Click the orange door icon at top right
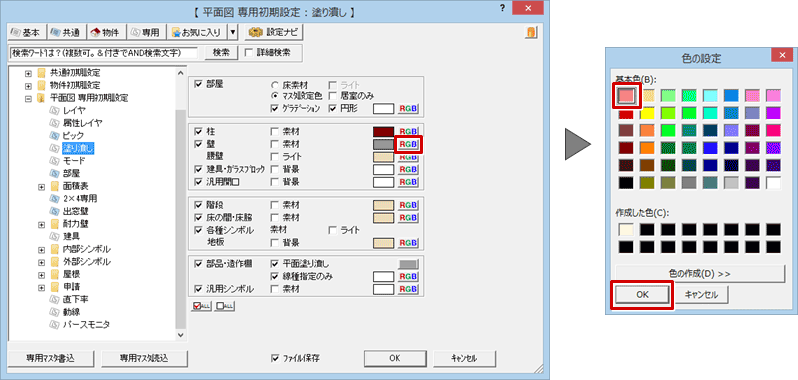The width and height of the screenshot is (798, 380). pyautogui.click(x=531, y=33)
